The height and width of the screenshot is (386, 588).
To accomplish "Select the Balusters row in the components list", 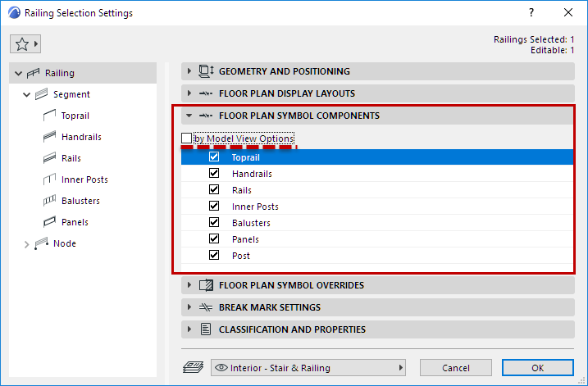I will (x=251, y=223).
